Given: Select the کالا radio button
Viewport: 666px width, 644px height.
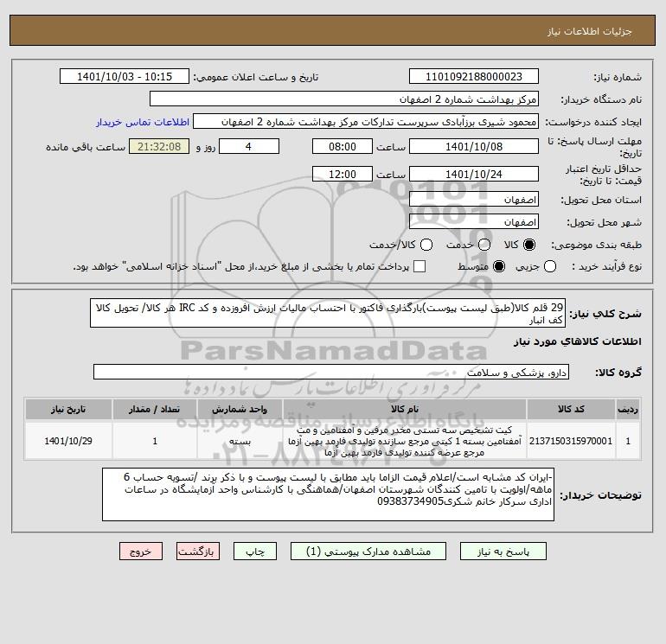Looking at the screenshot, I should (x=529, y=245).
